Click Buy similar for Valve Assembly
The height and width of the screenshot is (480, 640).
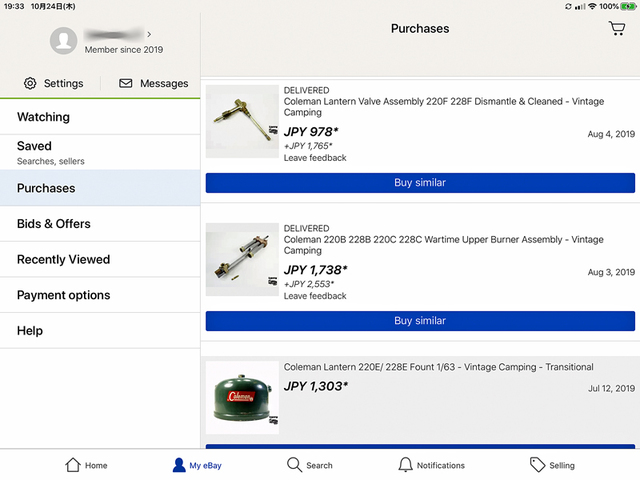click(420, 182)
